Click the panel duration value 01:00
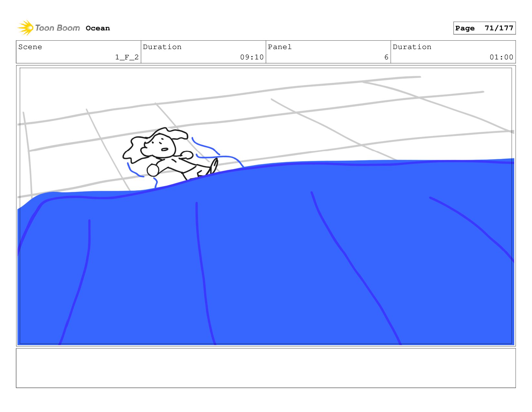 pos(501,57)
